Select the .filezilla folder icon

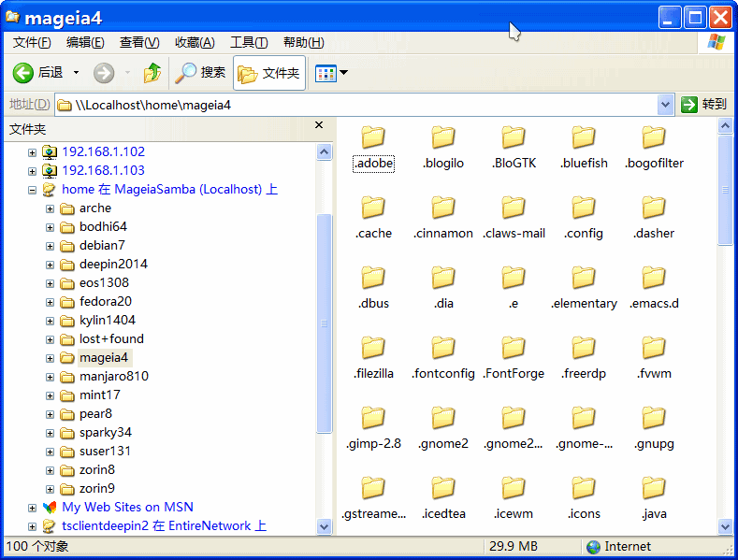click(x=373, y=347)
